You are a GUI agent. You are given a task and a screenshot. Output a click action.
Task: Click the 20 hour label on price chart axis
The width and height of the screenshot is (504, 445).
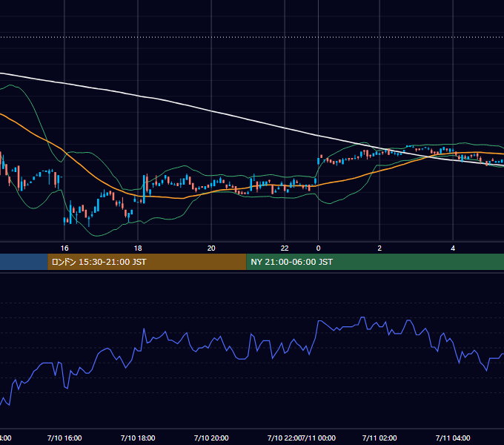pos(211,248)
